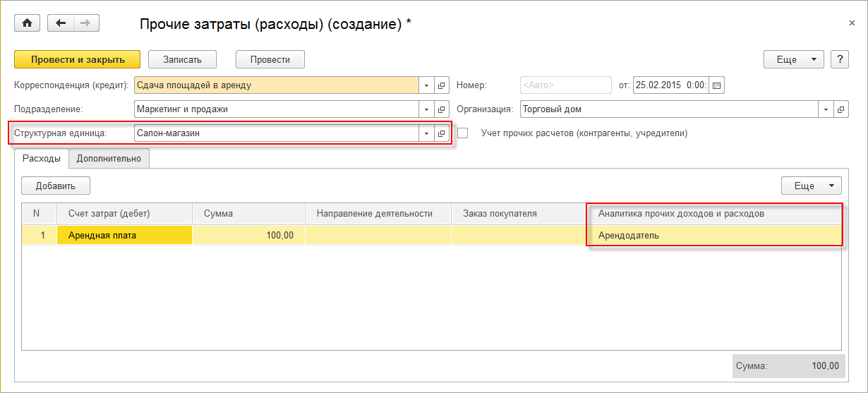Click the Номер input field
Viewport: 868px width, 393px height.
tap(565, 85)
